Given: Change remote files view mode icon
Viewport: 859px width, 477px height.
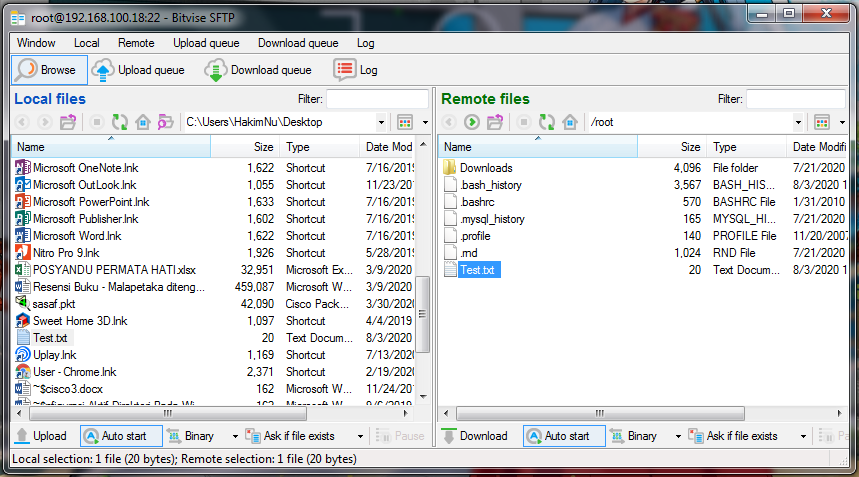Looking at the screenshot, I should point(822,122).
